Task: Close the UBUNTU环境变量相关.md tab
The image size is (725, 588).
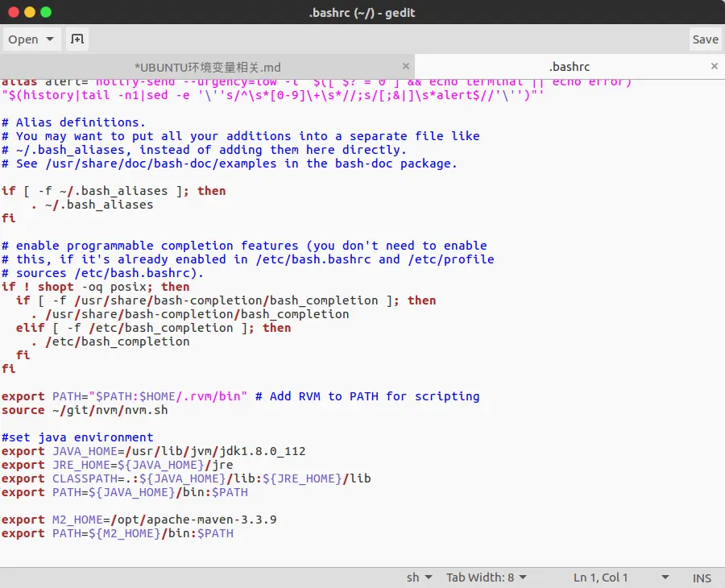Action: click(x=405, y=66)
